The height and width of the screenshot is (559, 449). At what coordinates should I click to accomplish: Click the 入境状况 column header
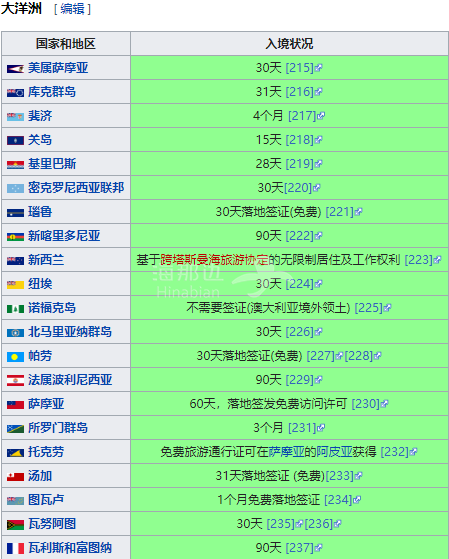click(x=289, y=44)
